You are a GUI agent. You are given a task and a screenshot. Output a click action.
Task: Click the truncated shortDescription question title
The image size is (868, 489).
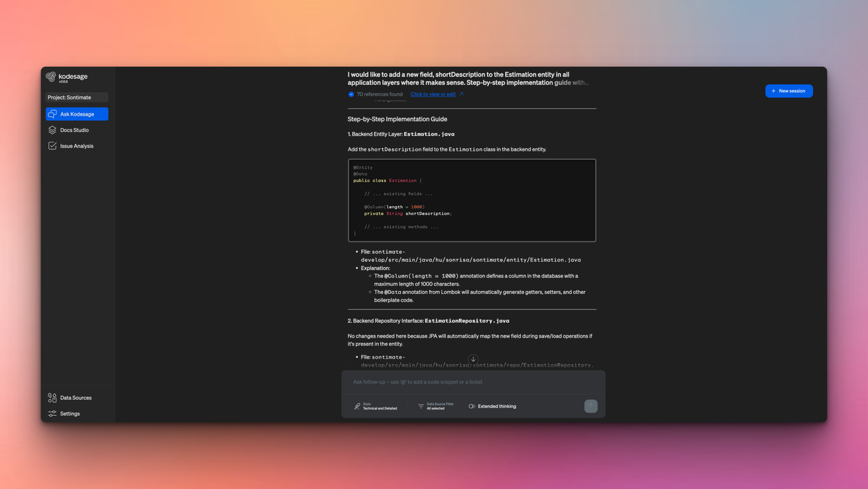pyautogui.click(x=468, y=78)
